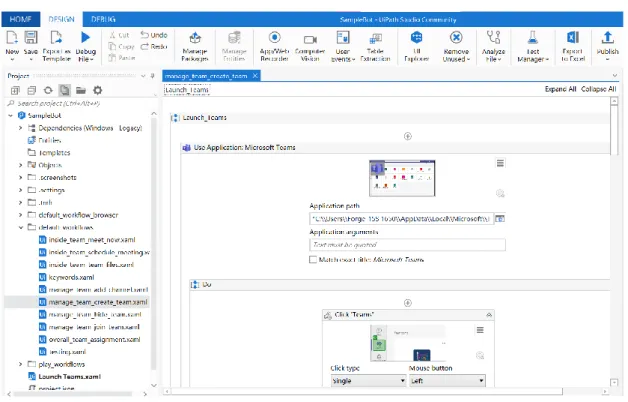Image resolution: width=628 pixels, height=402 pixels.
Task: Open Use Application options hamburger menu
Action: pyautogui.click(x=500, y=163)
